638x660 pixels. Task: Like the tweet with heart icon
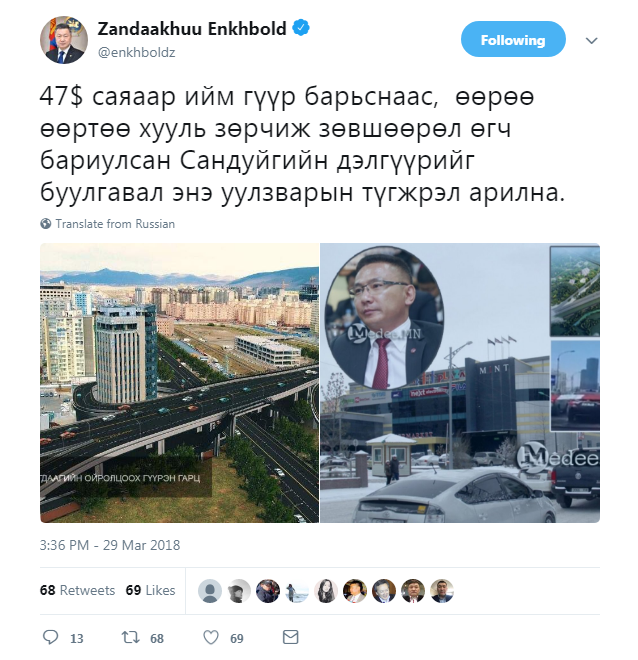pos(211,637)
